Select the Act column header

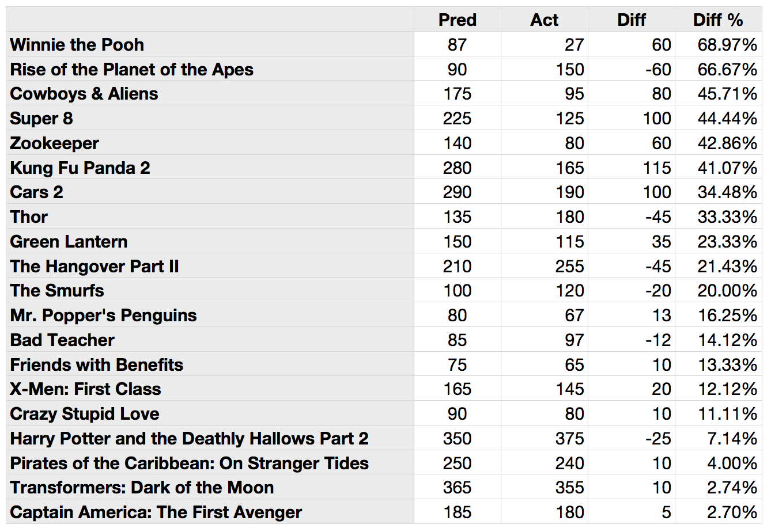pyautogui.click(x=545, y=20)
